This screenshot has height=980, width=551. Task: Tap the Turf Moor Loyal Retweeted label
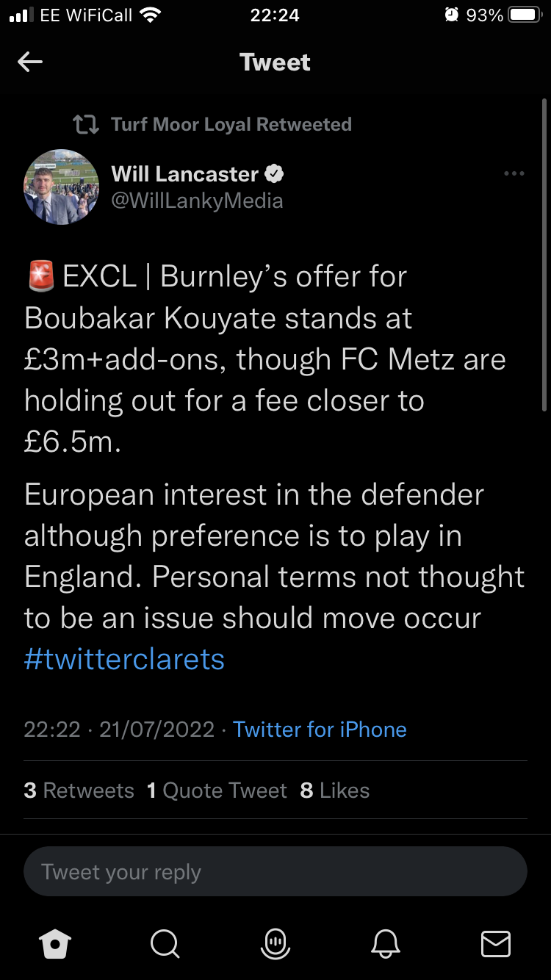(x=231, y=125)
